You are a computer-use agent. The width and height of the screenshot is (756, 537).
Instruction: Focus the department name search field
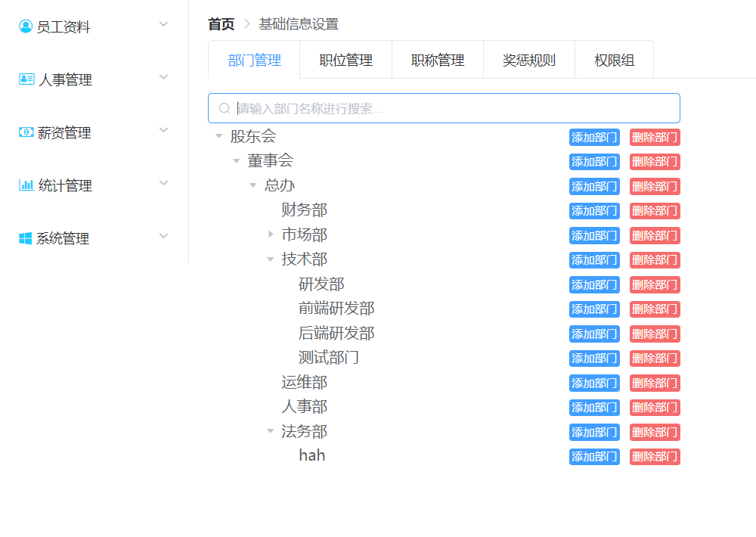pos(444,108)
